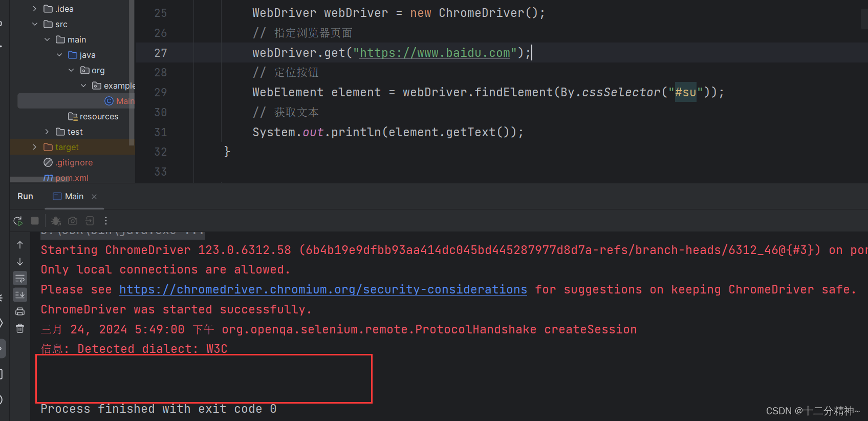The width and height of the screenshot is (868, 421).
Task: Collapse the src folder
Action: [34, 24]
